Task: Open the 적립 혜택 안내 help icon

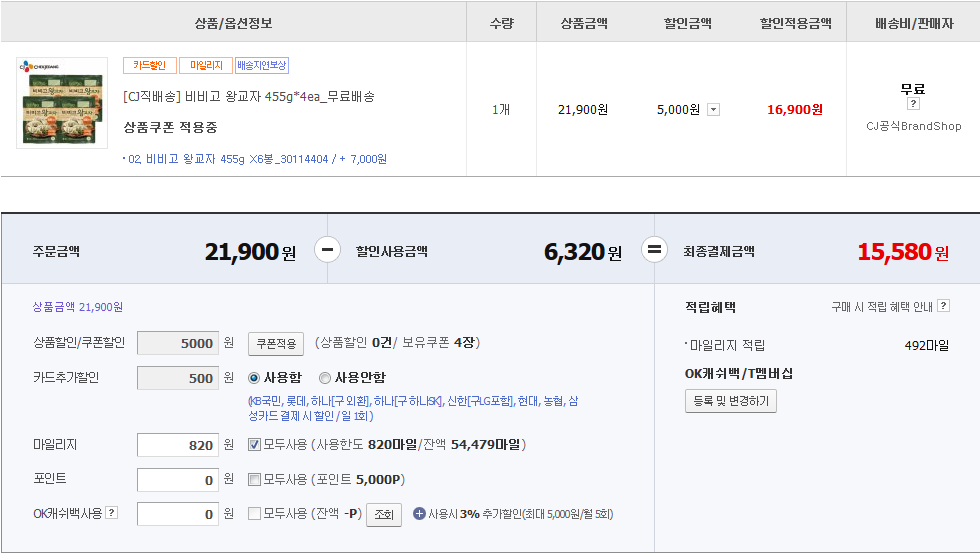Action: 943,306
